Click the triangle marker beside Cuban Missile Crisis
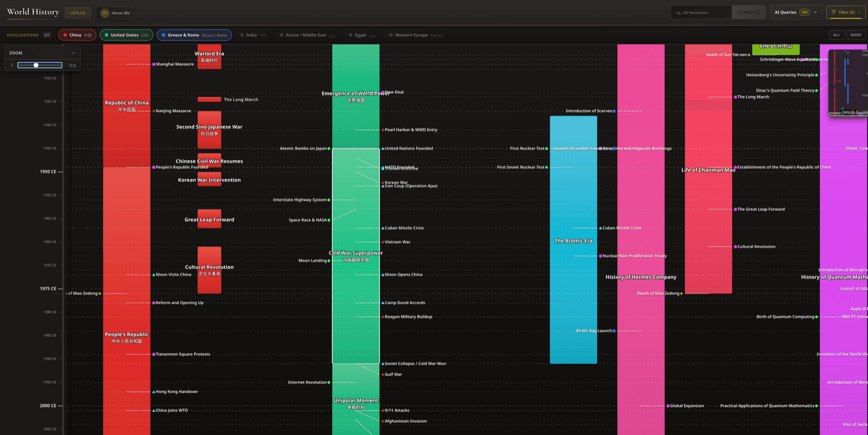868x435 pixels. 381,228
